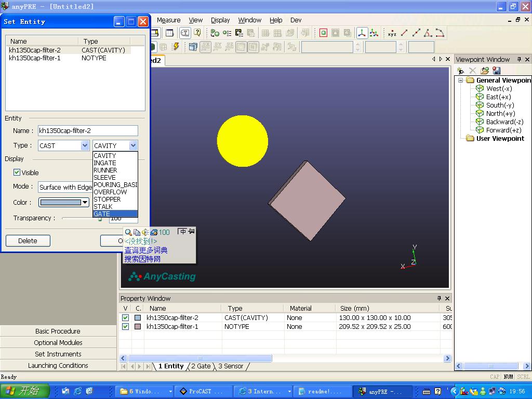Open the Optional Modules panel

click(58, 343)
